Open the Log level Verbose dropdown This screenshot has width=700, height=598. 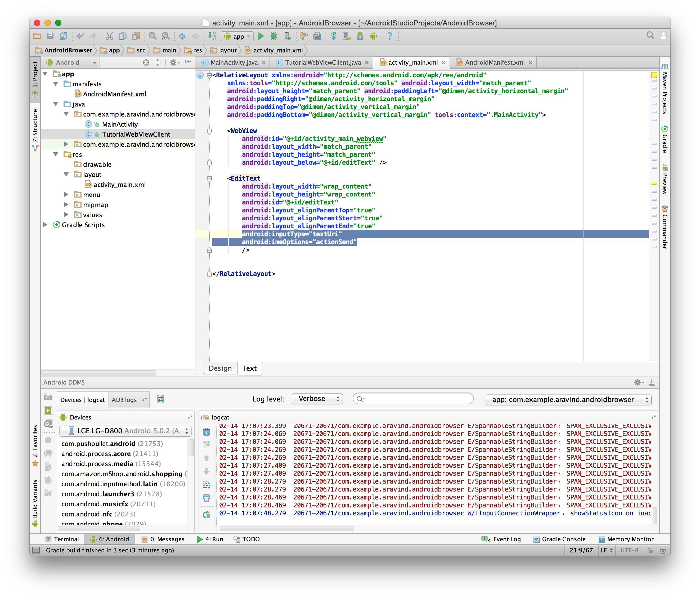pos(317,399)
